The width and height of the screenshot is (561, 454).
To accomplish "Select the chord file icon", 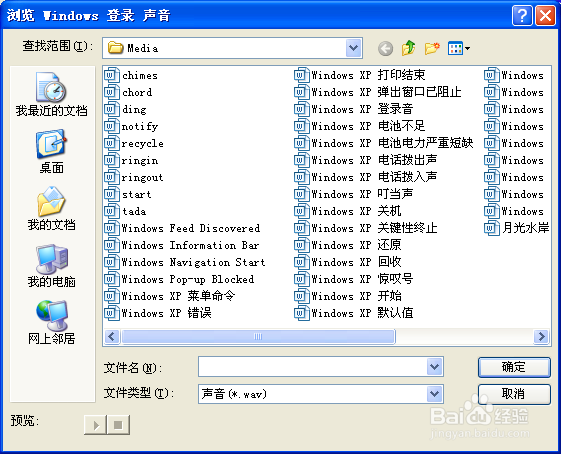I will pos(112,92).
